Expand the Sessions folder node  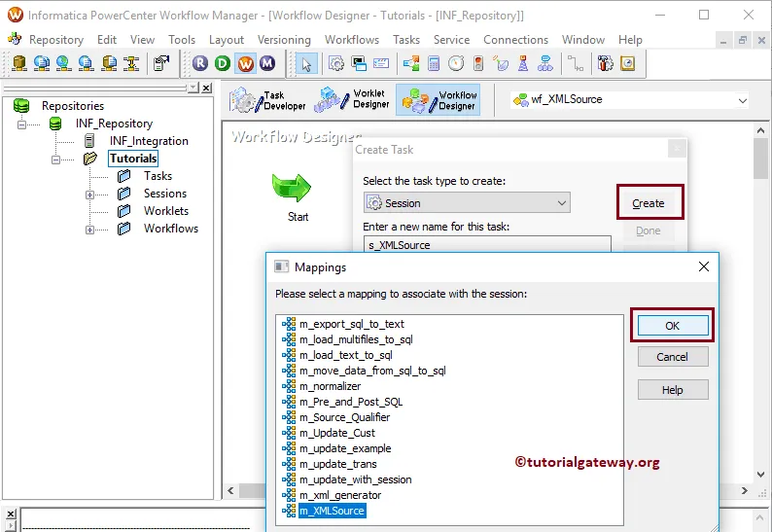89,195
